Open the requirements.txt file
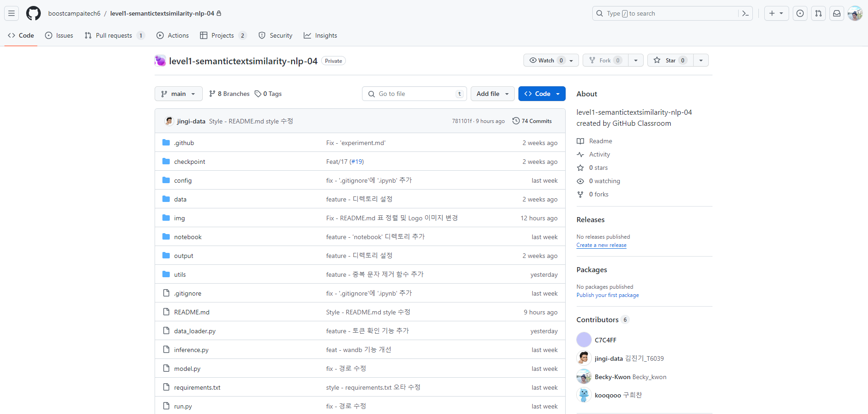The width and height of the screenshot is (868, 414). 197,387
